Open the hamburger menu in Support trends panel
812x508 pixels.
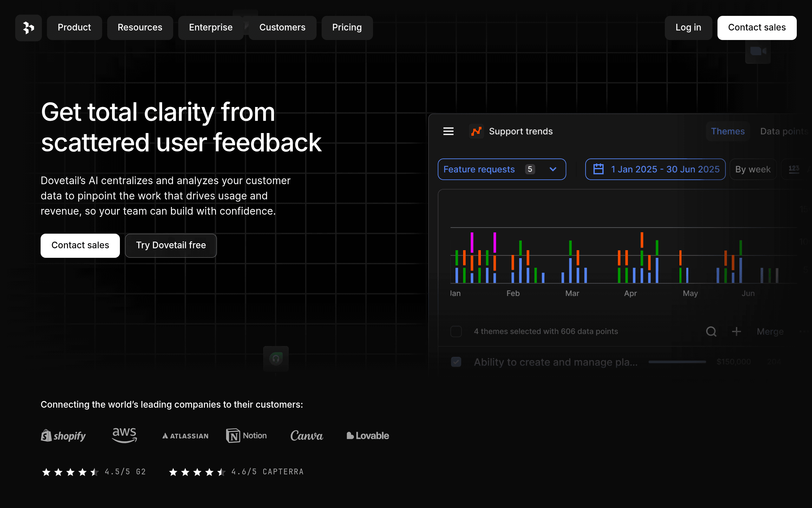(448, 131)
